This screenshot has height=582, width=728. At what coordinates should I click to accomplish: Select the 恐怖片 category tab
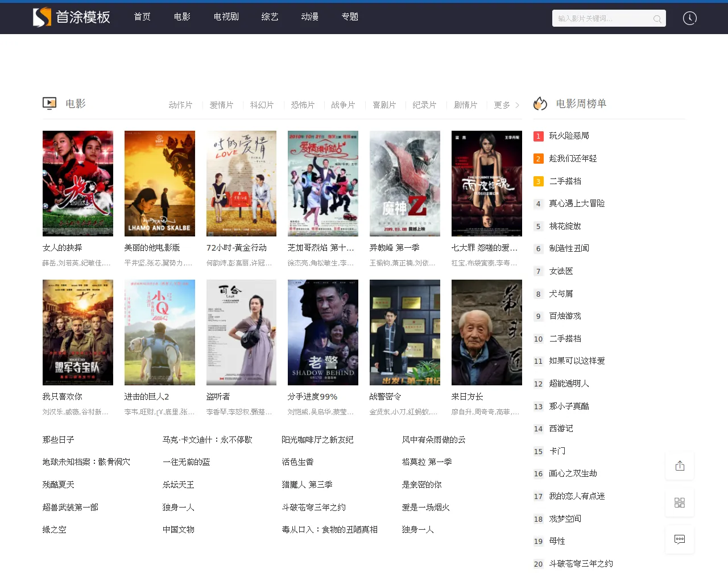[303, 105]
